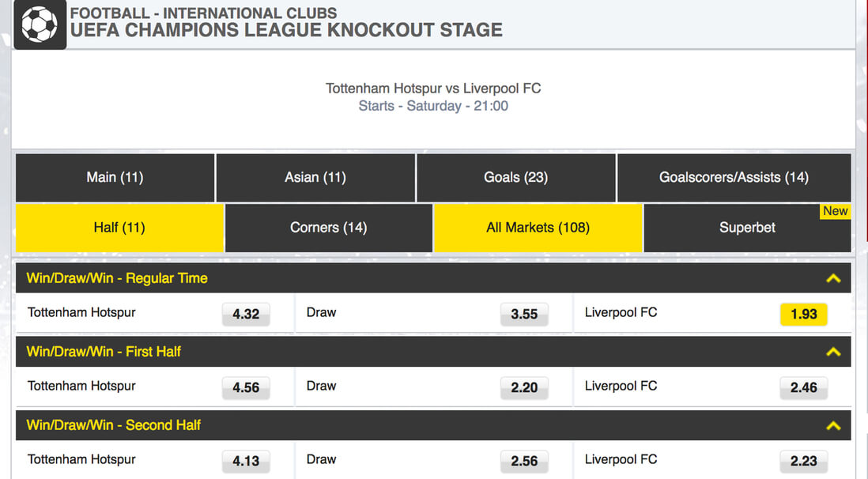Open the Goalscorers/Assists (14) tab
868x479 pixels.
[x=734, y=178]
